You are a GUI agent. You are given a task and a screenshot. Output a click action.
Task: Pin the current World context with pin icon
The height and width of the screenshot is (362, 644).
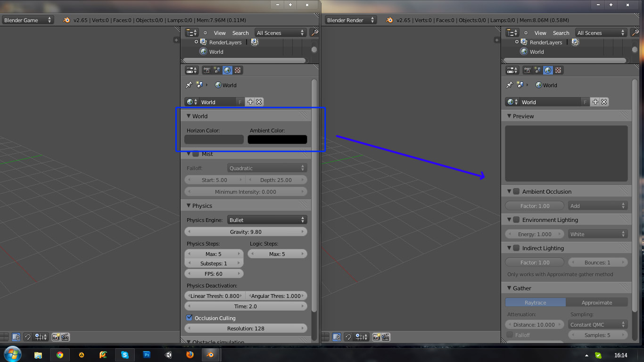[188, 85]
